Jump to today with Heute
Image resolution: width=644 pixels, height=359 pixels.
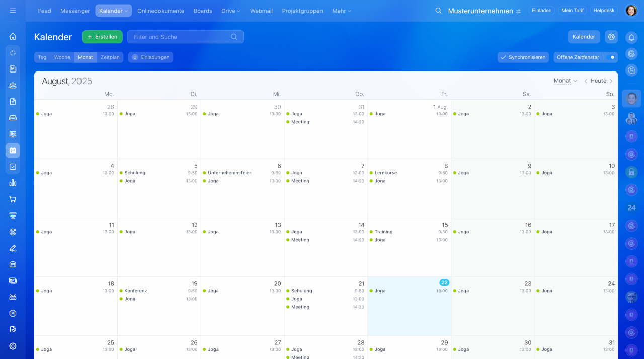[x=598, y=81]
